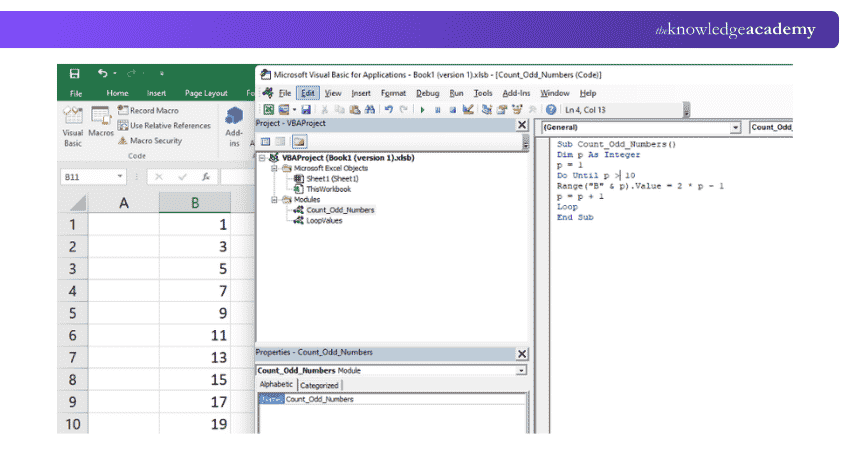
Task: Switch to the Excel Home tab
Action: coord(117,93)
